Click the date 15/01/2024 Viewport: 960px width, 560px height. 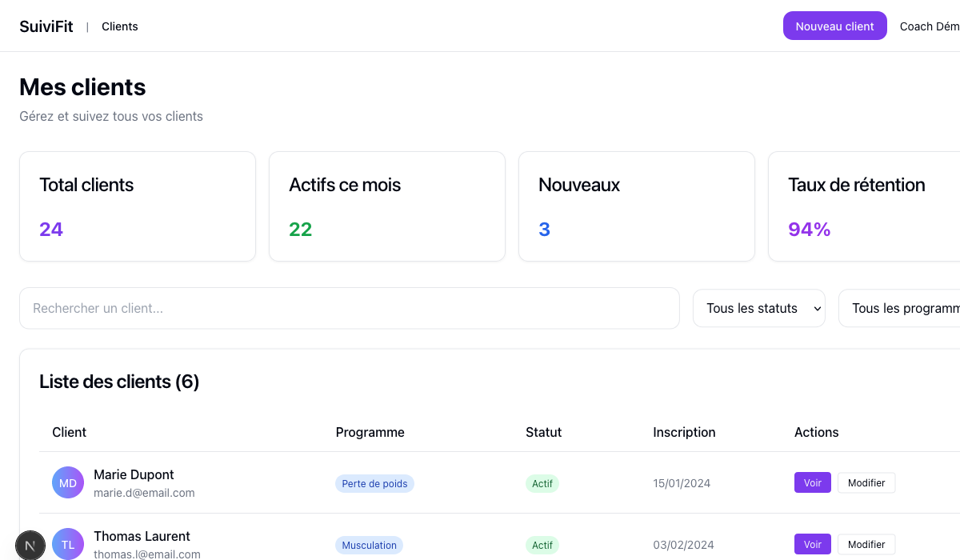tap(682, 483)
